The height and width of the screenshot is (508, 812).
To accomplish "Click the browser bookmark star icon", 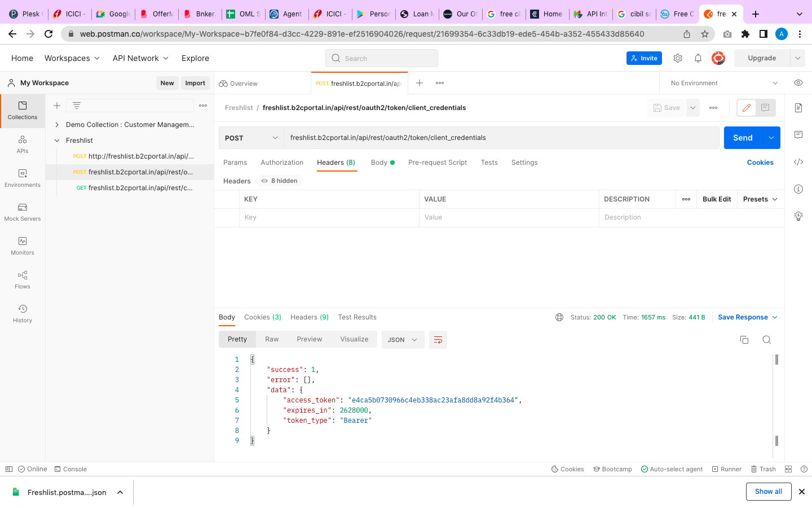I will tap(705, 34).
